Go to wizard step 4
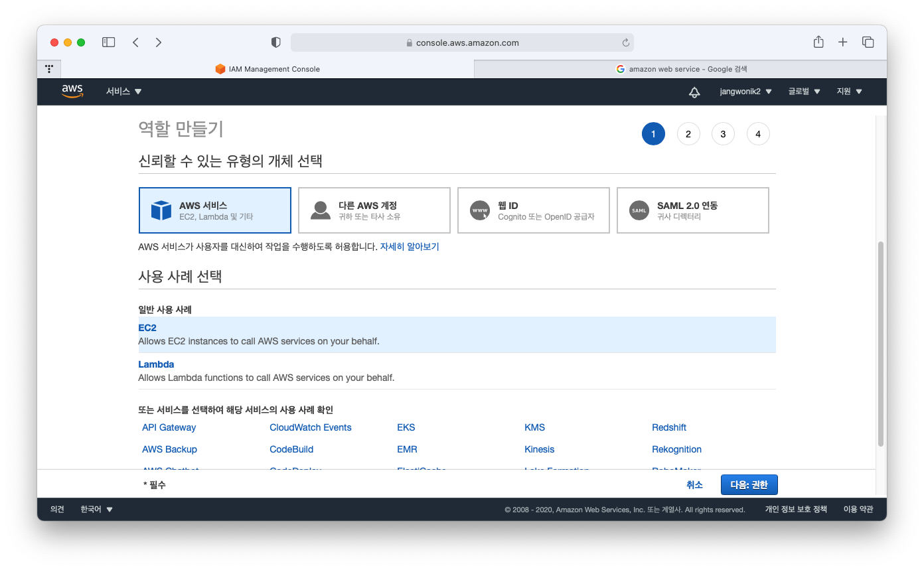Viewport: 924px width, 570px height. coord(758,134)
